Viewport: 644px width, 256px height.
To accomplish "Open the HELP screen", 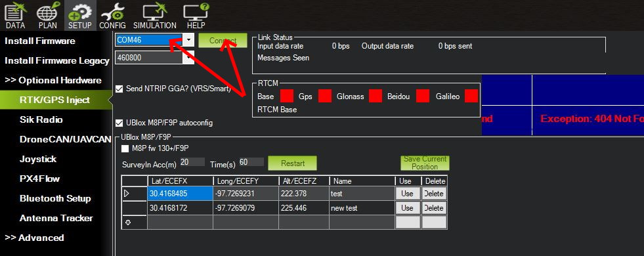I will [196, 16].
